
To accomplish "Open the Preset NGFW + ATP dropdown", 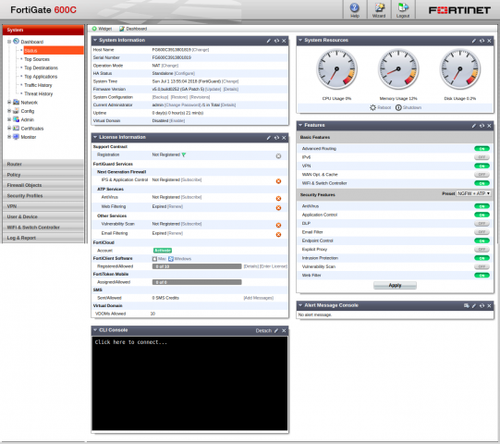I will 473,193.
